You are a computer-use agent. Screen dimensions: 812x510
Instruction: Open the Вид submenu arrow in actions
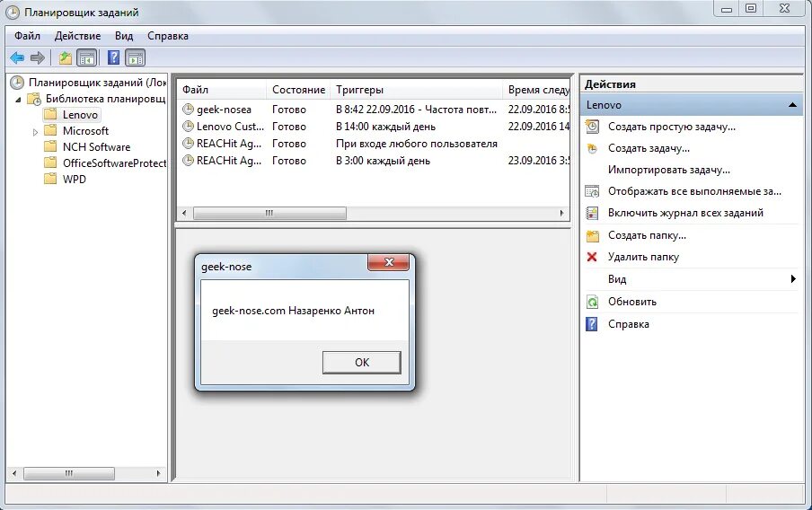[x=793, y=279]
